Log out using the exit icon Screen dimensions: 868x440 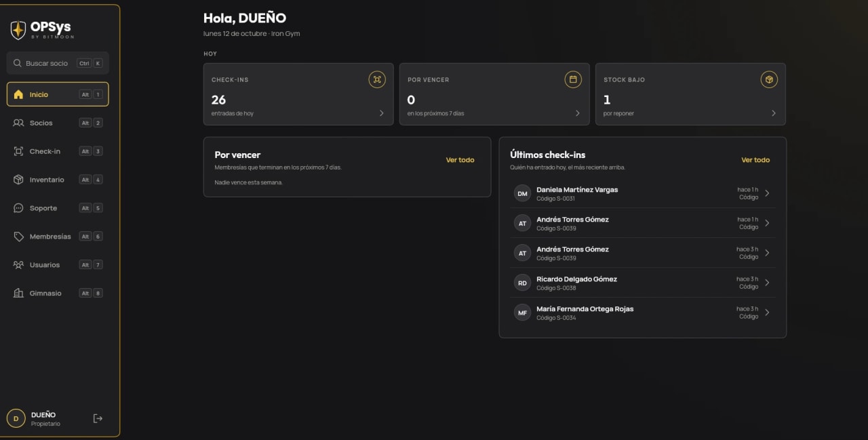coord(98,418)
